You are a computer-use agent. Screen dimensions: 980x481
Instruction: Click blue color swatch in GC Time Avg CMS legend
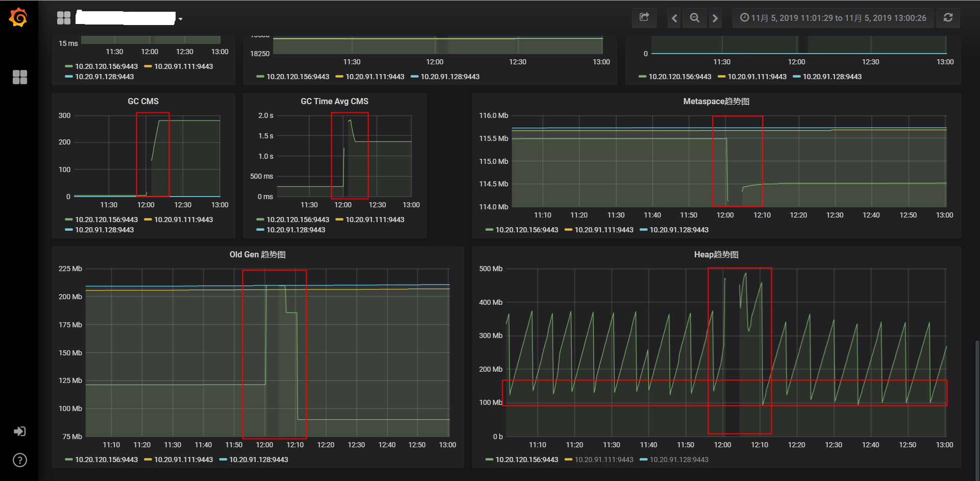pos(260,230)
